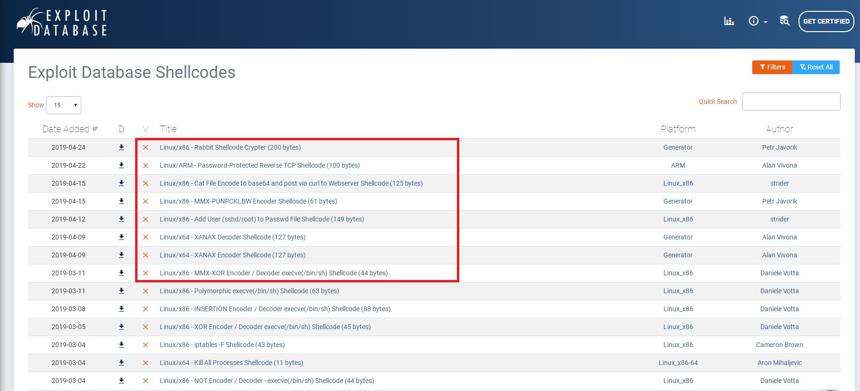Click unverified X mark for MMX-PUNPCKLBW Encoder
This screenshot has width=860, height=391.
point(145,201)
